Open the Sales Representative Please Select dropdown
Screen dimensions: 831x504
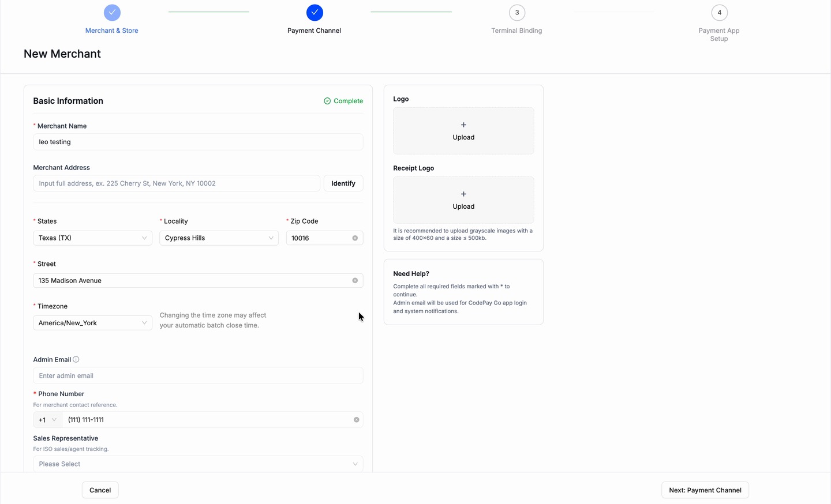pos(198,464)
